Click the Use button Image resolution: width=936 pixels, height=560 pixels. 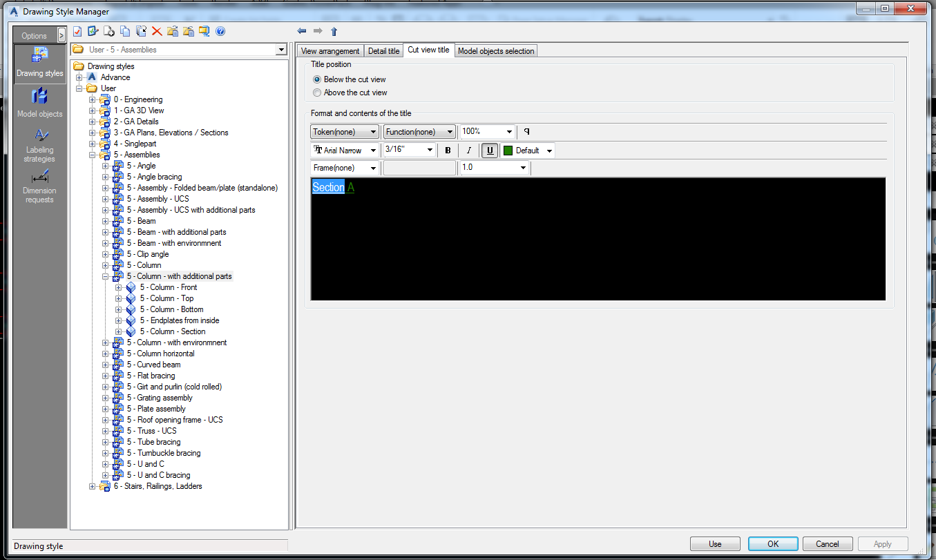(x=715, y=543)
